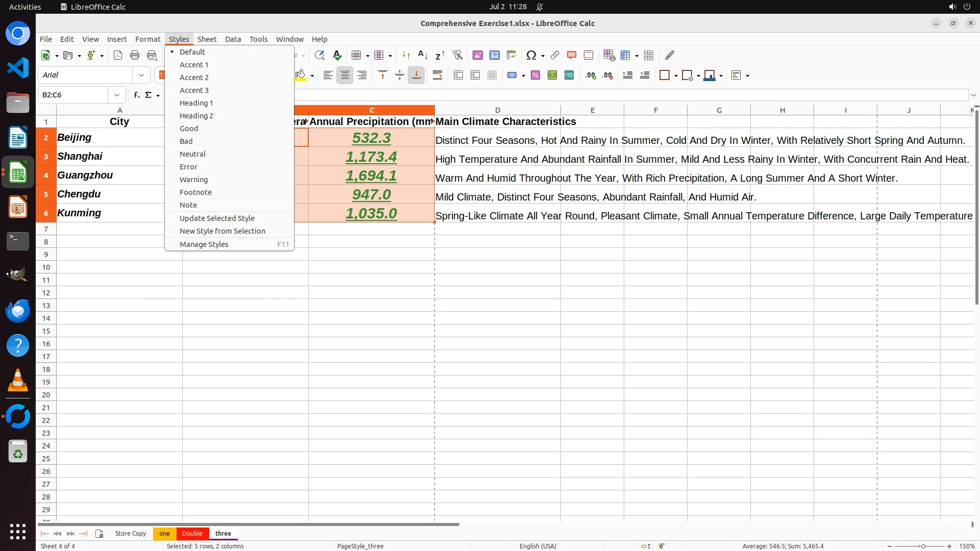
Task: Toggle Align Bottom button
Action: 416,76
